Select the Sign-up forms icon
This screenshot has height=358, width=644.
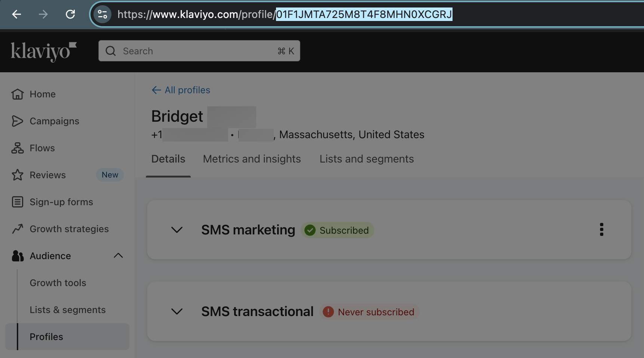17,202
